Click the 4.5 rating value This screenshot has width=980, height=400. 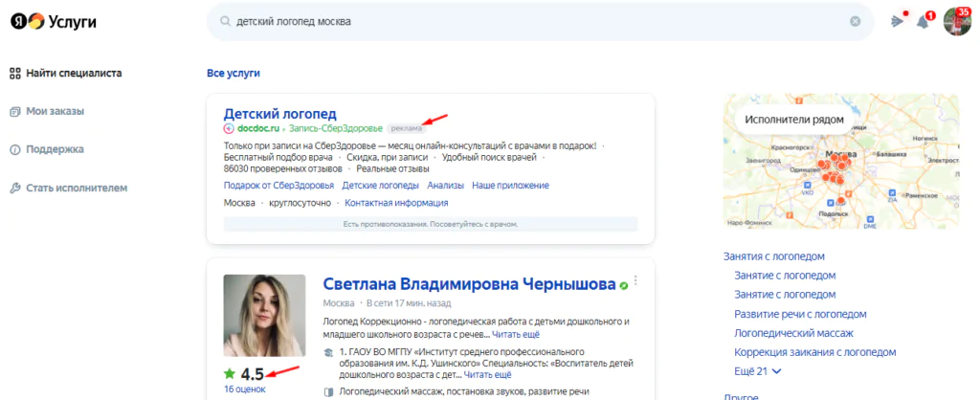click(253, 374)
